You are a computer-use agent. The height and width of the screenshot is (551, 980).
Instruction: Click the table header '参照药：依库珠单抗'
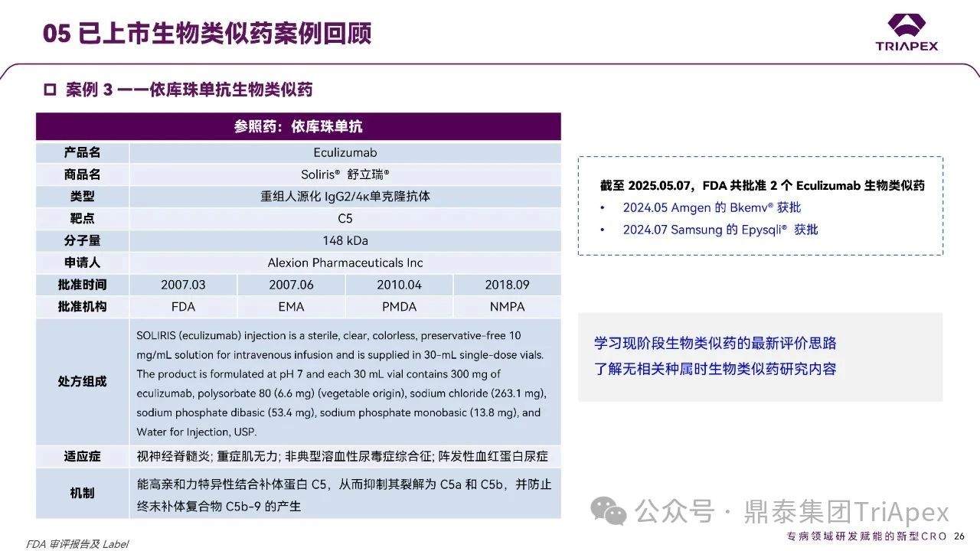coord(298,127)
